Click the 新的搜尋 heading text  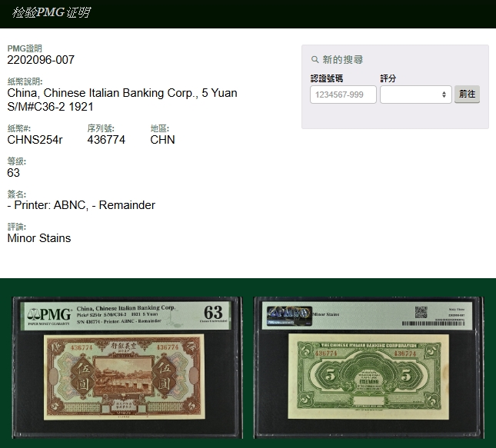pyautogui.click(x=342, y=59)
